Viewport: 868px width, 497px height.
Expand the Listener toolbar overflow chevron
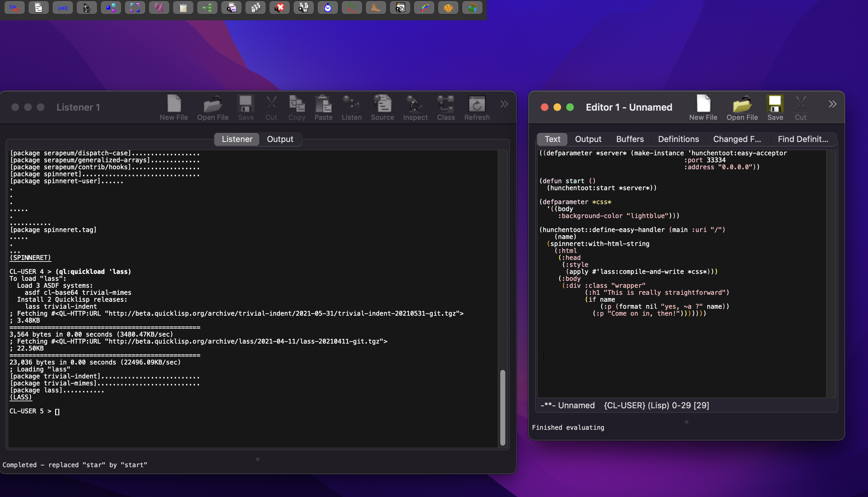(x=504, y=104)
